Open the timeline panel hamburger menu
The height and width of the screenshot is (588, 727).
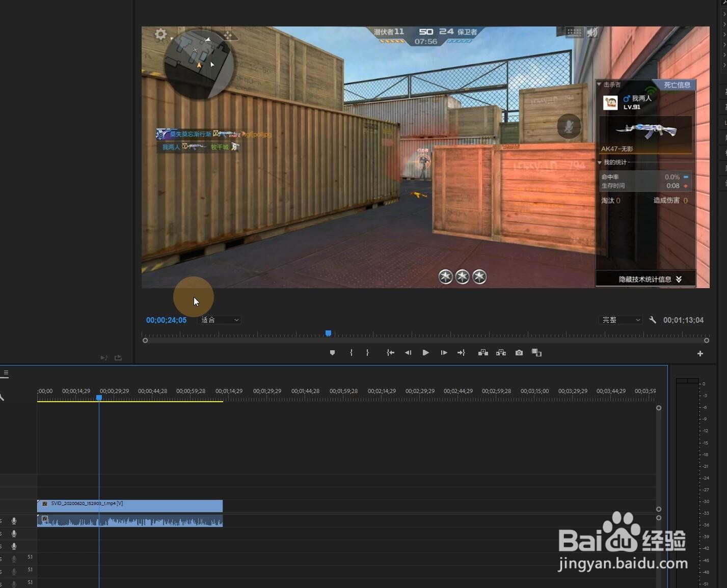pyautogui.click(x=6, y=373)
